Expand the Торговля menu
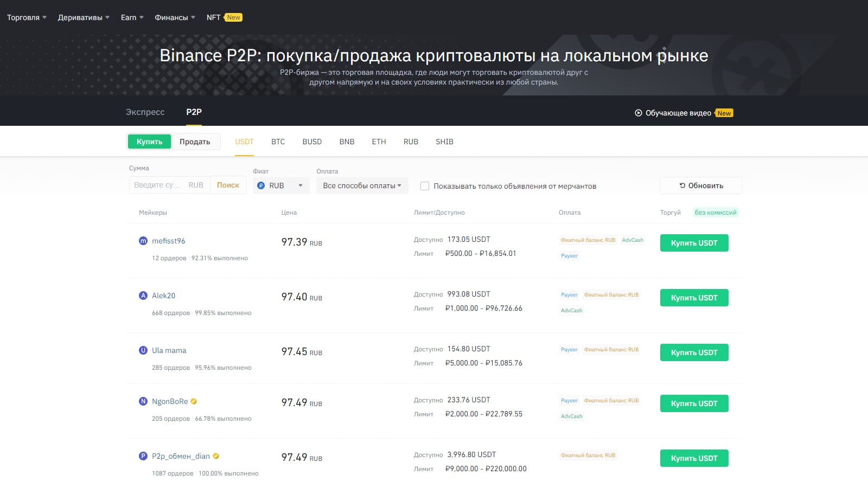This screenshot has height=488, width=868. 27,17
